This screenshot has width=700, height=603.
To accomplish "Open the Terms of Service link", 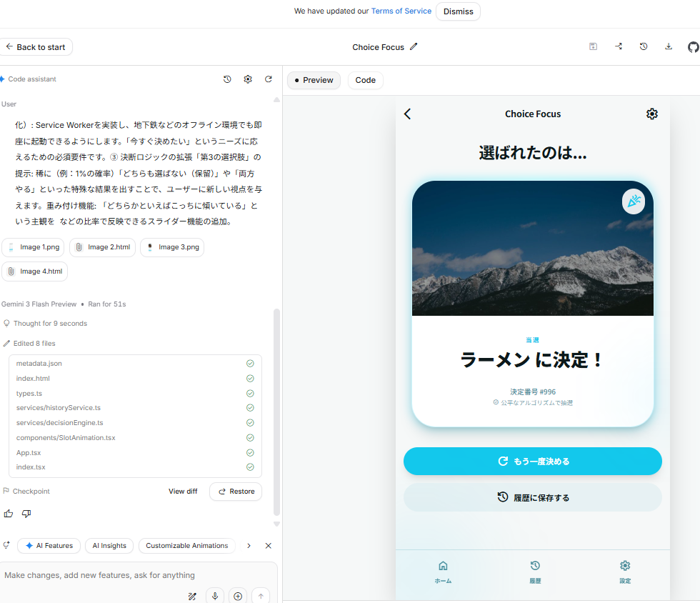I will pyautogui.click(x=401, y=11).
